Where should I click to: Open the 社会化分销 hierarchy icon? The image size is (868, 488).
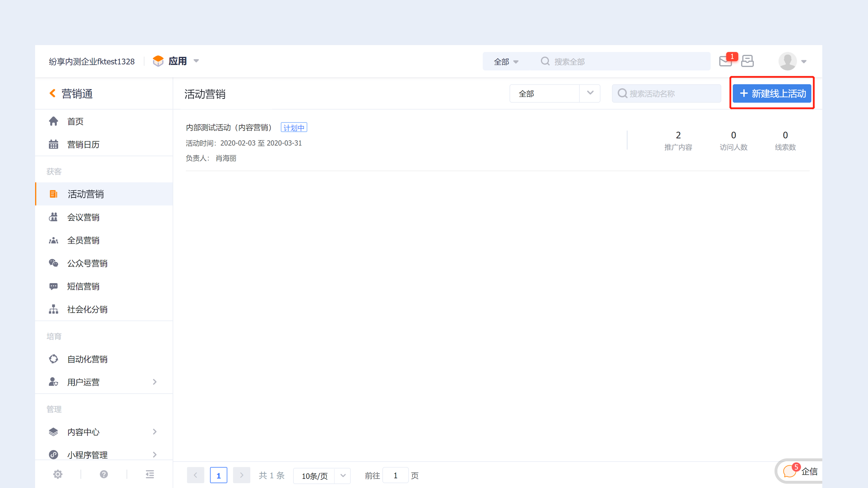(53, 309)
